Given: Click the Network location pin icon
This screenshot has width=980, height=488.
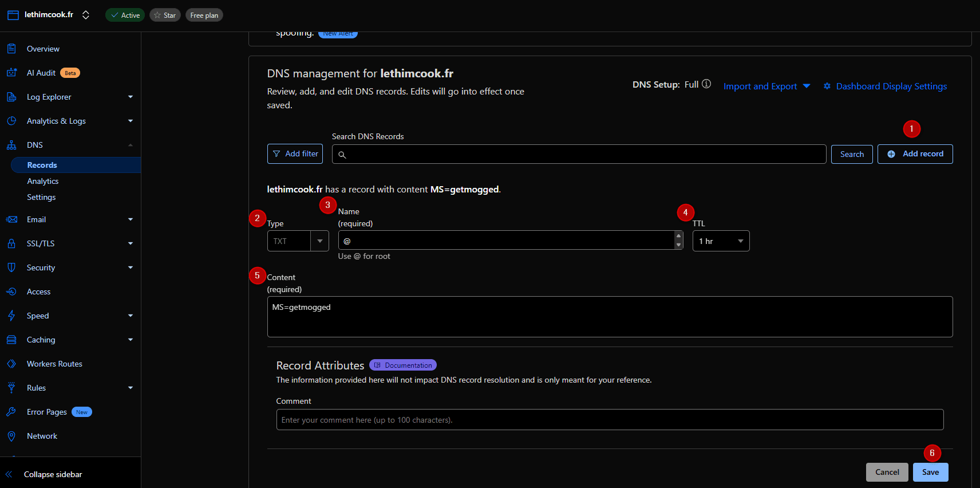Looking at the screenshot, I should coord(11,436).
